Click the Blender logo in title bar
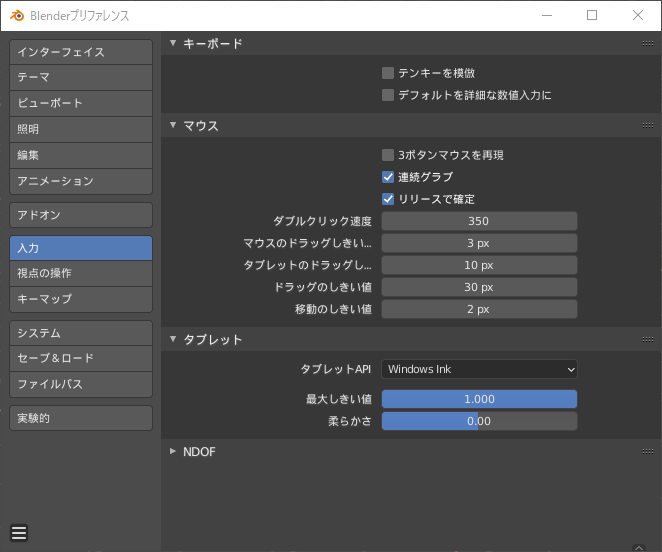The image size is (662, 552). pyautogui.click(x=17, y=16)
